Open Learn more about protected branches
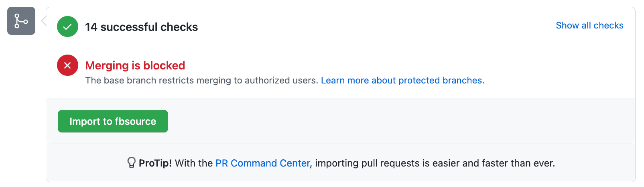 [402, 80]
